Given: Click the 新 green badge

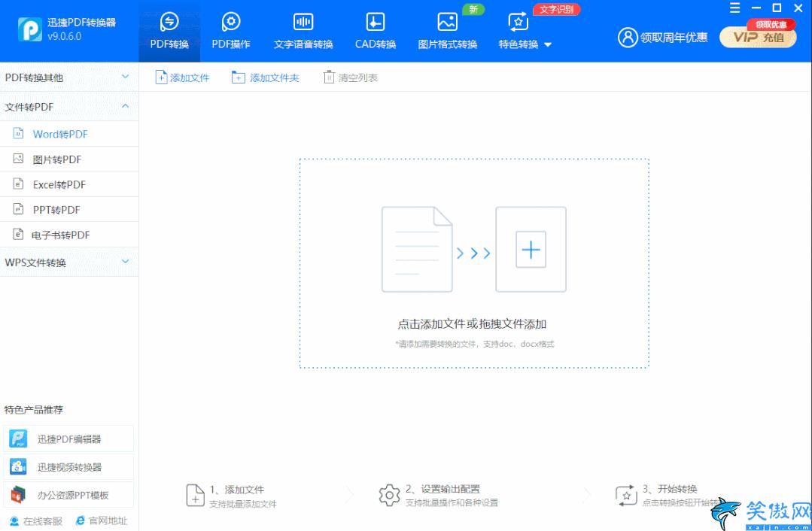Looking at the screenshot, I should [x=473, y=10].
